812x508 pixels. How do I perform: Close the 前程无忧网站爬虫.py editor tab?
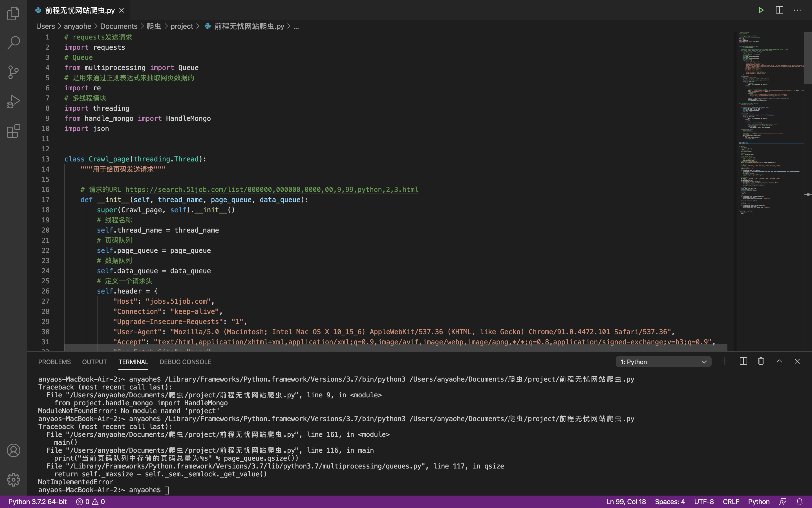[x=122, y=10]
